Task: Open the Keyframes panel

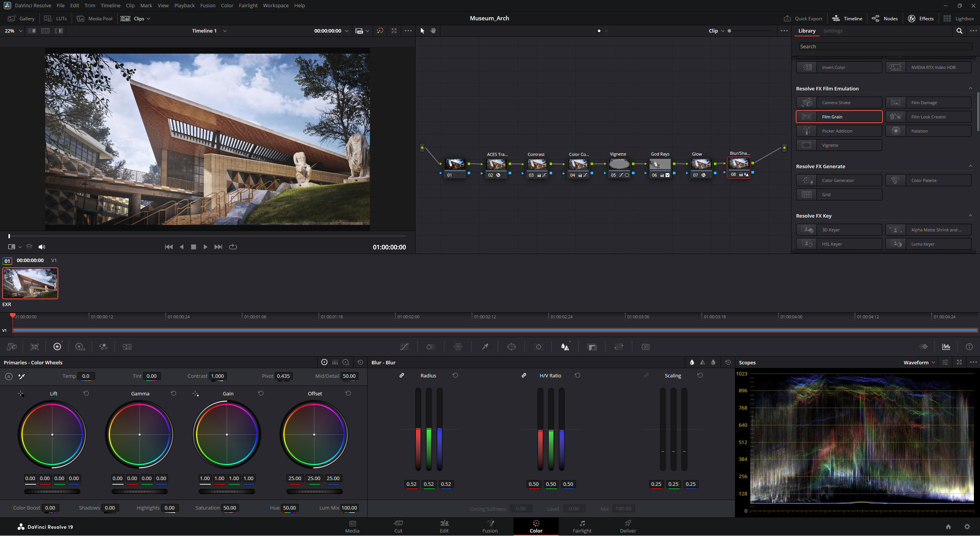Action: [923, 347]
